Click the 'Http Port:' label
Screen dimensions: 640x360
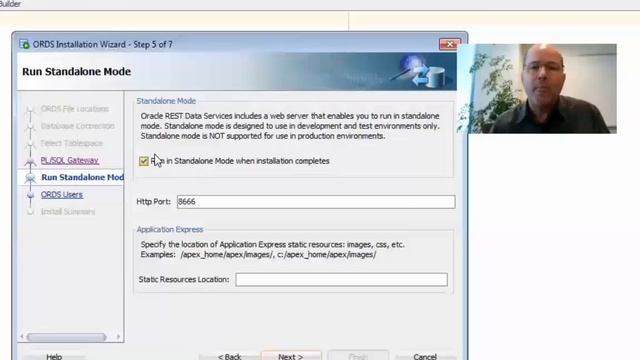pyautogui.click(x=153, y=202)
